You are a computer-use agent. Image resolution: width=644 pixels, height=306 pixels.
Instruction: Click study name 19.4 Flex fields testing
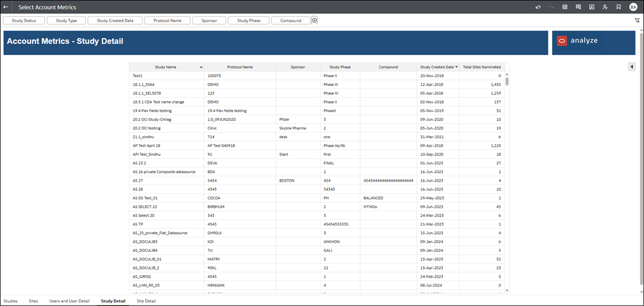(152, 110)
